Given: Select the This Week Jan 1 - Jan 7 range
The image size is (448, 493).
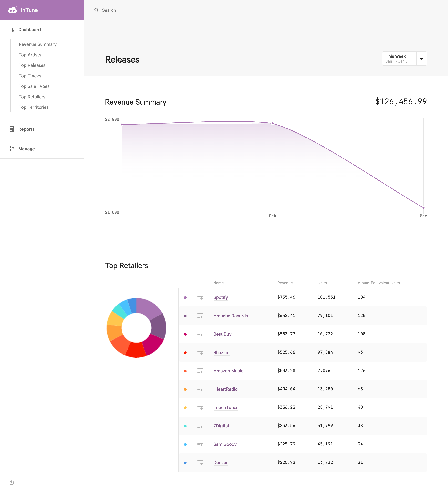Looking at the screenshot, I should (x=399, y=59).
